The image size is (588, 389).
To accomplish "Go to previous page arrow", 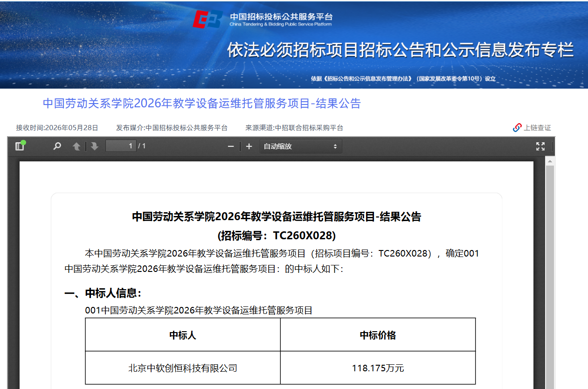I will click(76, 146).
